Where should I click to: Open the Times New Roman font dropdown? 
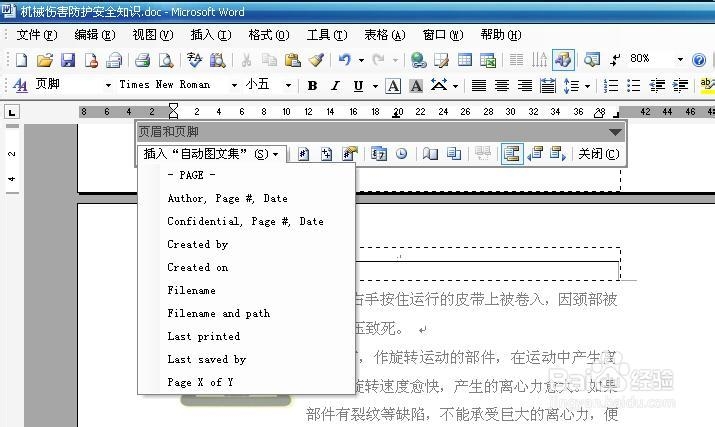[234, 85]
